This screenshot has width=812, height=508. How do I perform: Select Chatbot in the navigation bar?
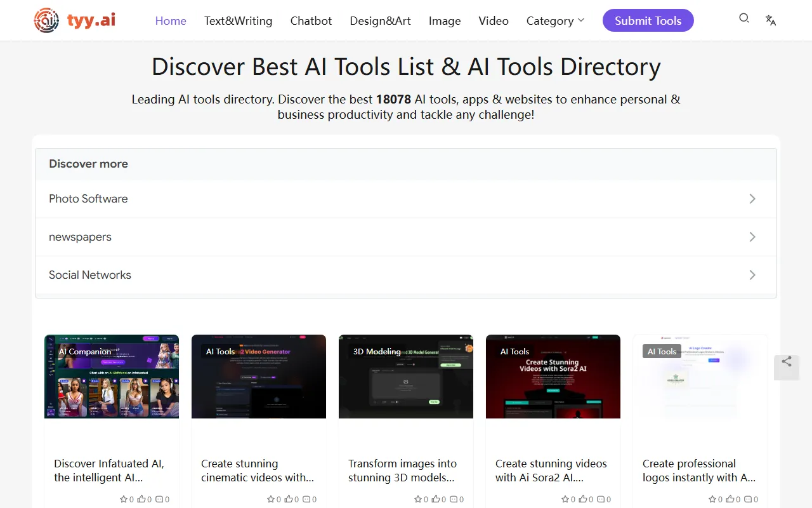tap(311, 21)
